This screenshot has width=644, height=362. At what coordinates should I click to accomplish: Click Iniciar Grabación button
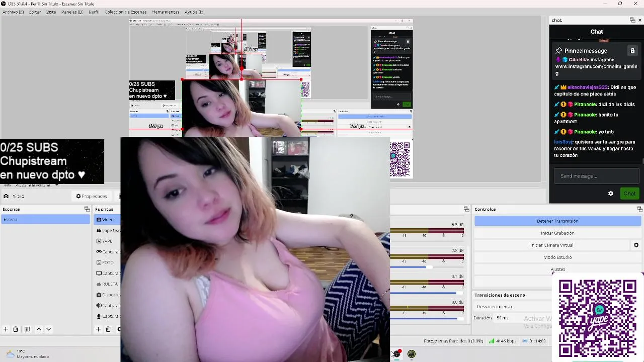pyautogui.click(x=557, y=233)
